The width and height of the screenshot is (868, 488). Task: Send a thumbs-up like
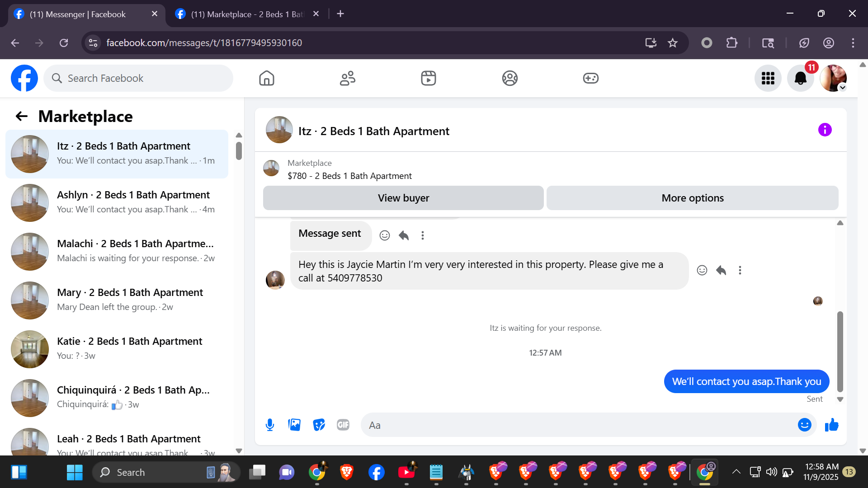tap(831, 425)
